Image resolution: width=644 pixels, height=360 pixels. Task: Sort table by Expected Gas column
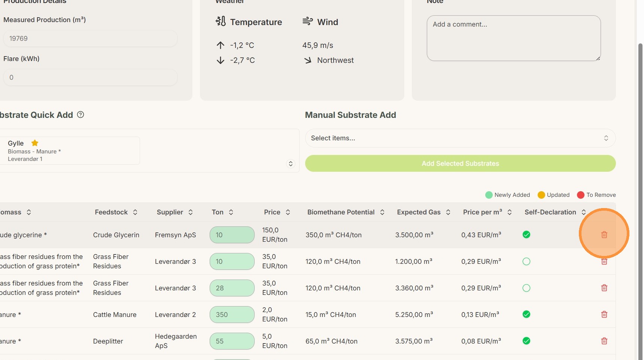423,212
